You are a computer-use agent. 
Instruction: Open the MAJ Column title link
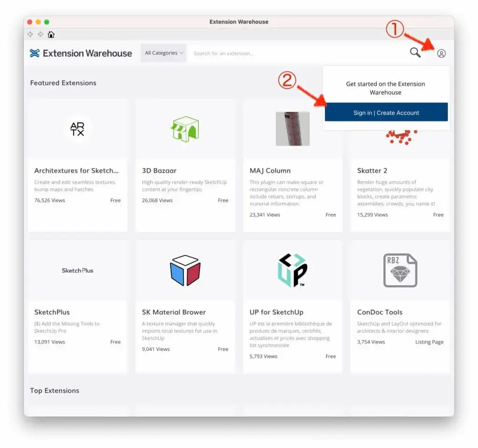tap(270, 171)
